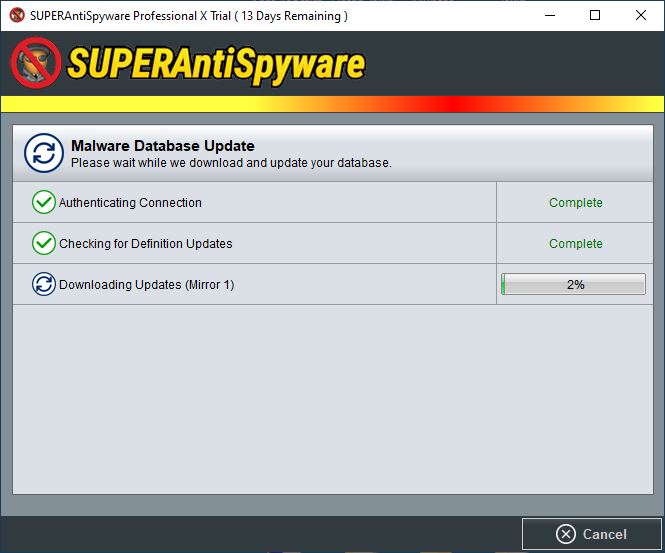Click the green checkmark beside Authenticating Connection
665x553 pixels.
point(44,202)
